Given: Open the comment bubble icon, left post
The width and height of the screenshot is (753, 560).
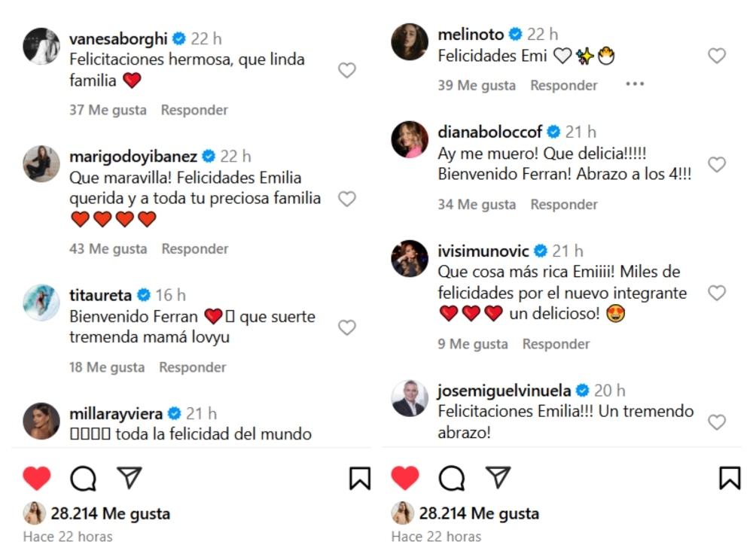Looking at the screenshot, I should [83, 478].
